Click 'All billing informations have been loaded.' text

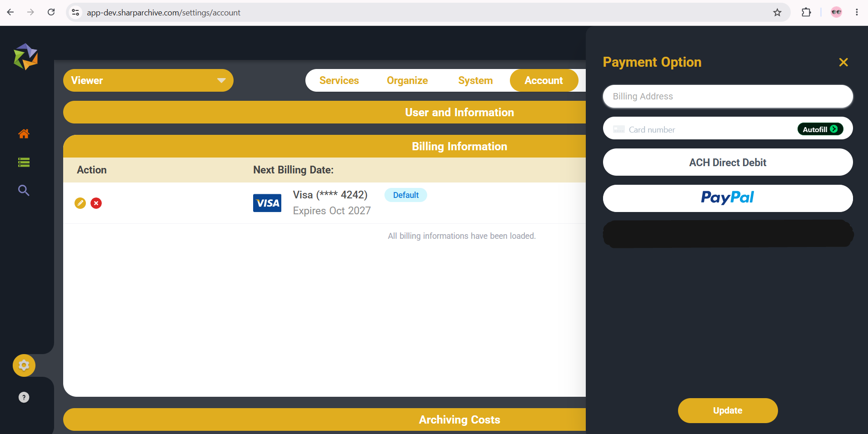tap(462, 236)
